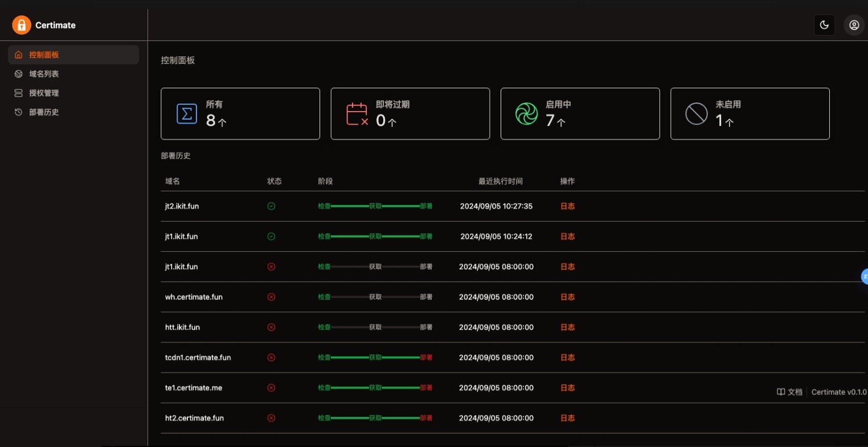The height and width of the screenshot is (447, 868).
Task: Click failed status icon for tcdn1.certimate.fun
Action: coord(271,358)
